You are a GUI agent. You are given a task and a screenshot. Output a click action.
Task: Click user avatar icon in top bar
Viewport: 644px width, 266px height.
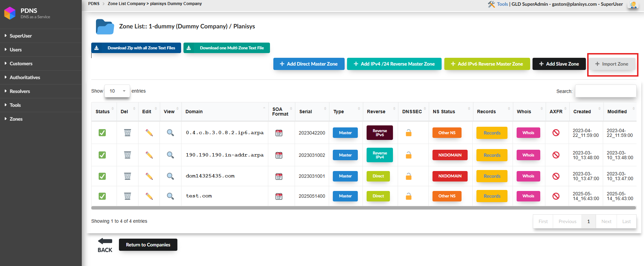point(633,5)
